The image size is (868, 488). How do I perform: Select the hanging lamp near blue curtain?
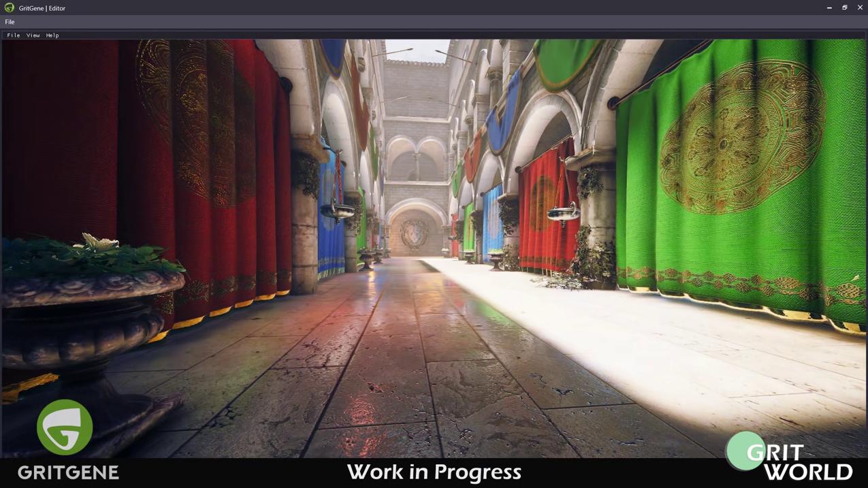click(x=338, y=211)
